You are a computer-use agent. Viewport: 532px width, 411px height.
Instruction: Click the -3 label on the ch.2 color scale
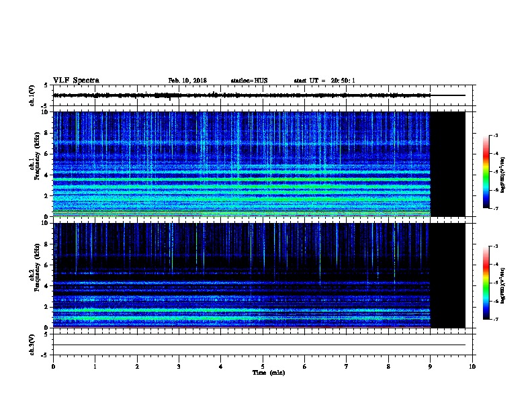tap(496, 246)
